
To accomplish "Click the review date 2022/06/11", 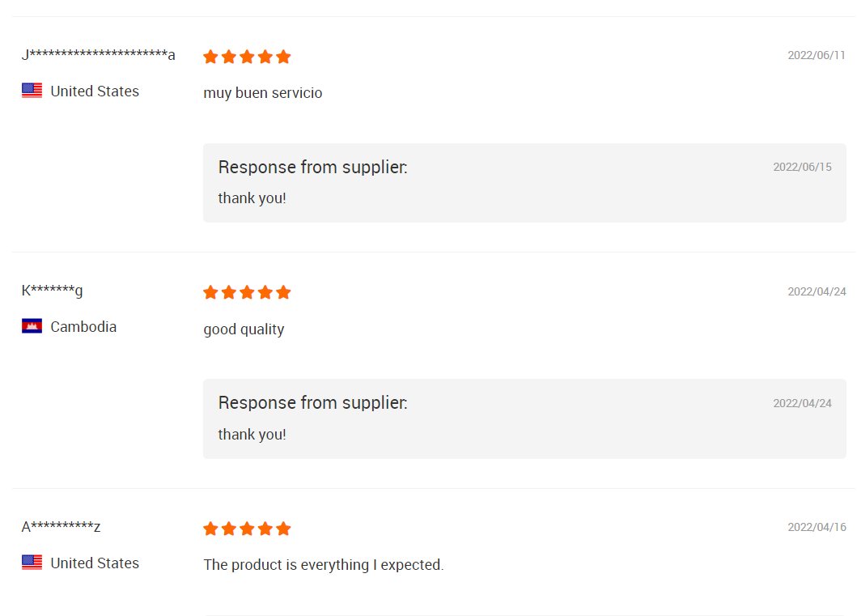I will 817,55.
